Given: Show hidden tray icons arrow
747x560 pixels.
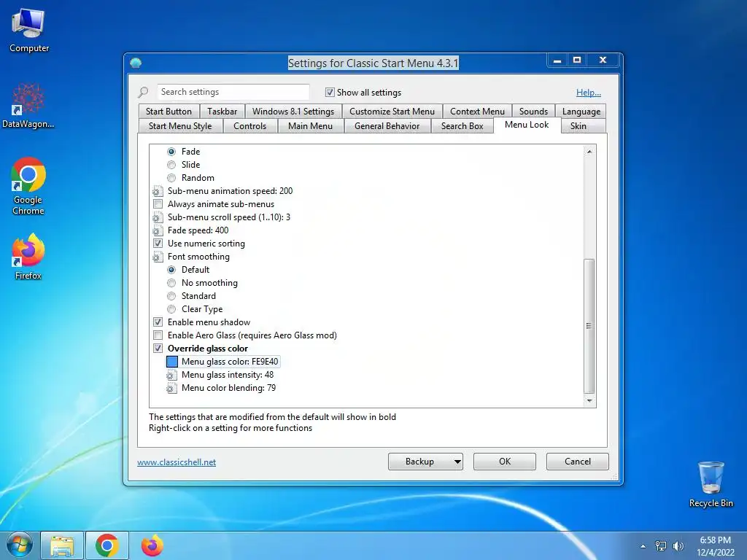Looking at the screenshot, I should coord(643,546).
